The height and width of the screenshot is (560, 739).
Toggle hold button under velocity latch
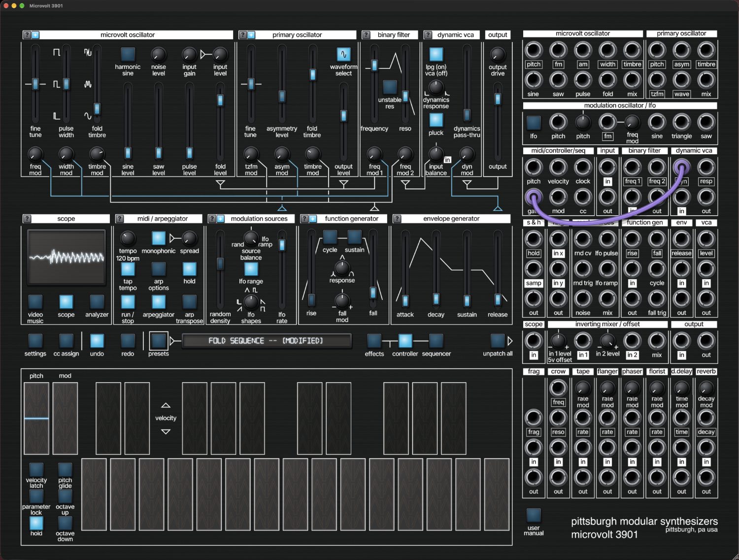(36, 523)
